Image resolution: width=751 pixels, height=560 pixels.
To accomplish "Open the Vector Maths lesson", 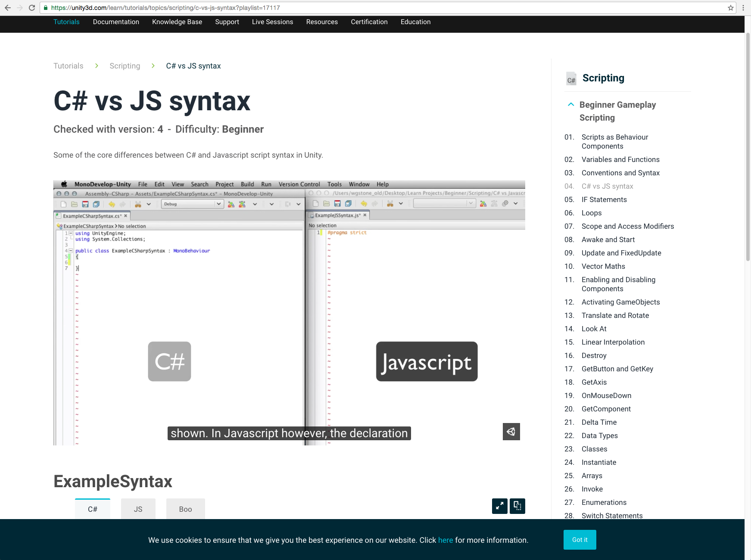I will tap(603, 266).
